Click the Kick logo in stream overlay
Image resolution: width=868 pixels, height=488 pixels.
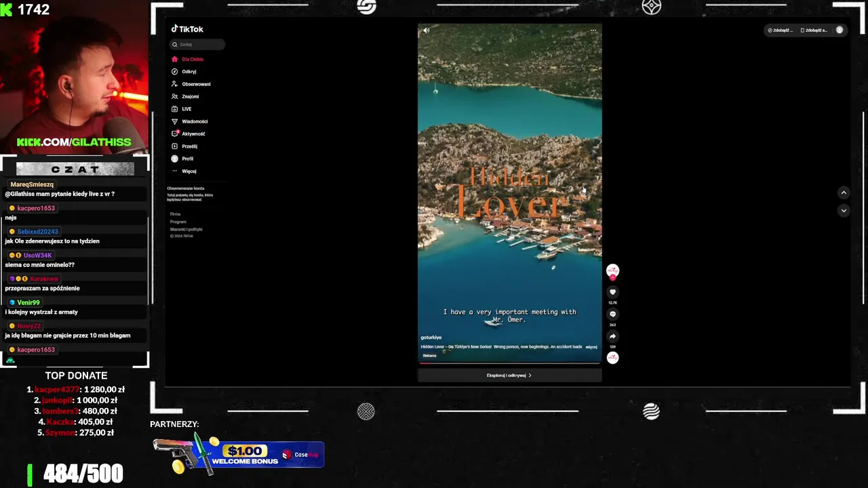(7, 9)
